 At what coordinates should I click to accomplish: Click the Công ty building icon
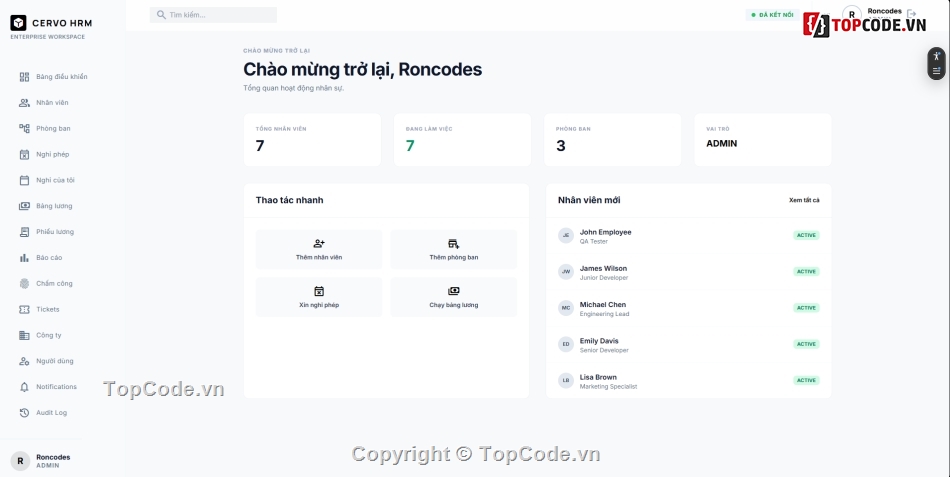click(x=25, y=335)
